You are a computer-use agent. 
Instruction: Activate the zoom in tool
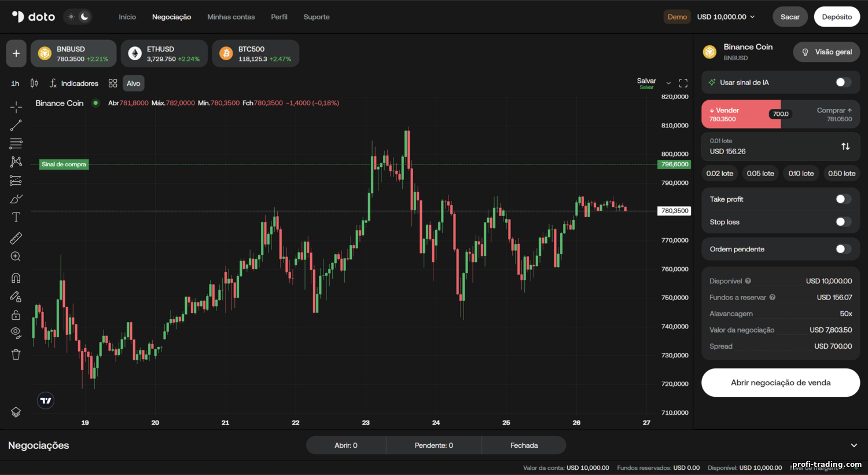(x=16, y=257)
